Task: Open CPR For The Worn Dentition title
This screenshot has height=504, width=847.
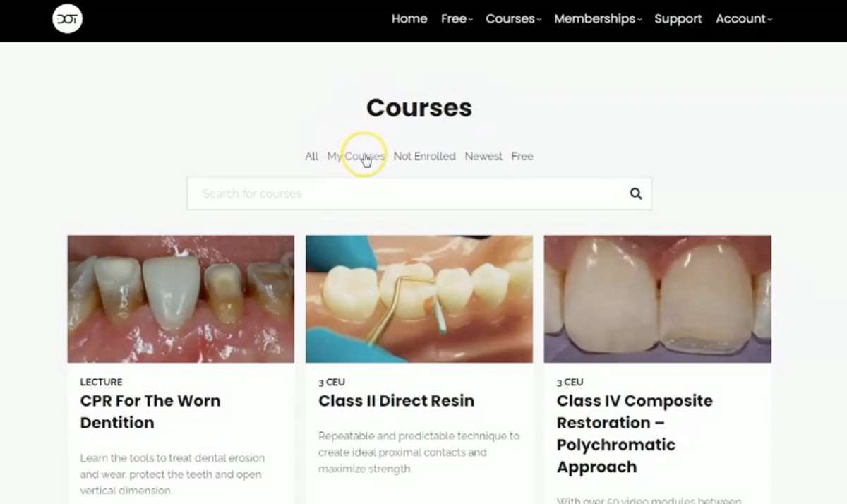Action: click(150, 412)
